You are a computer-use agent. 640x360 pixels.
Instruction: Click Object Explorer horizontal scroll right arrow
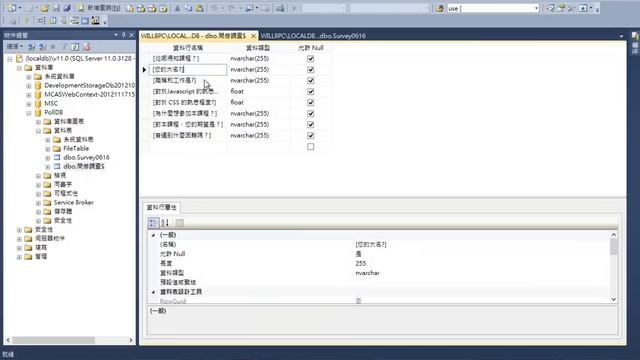(x=131, y=340)
